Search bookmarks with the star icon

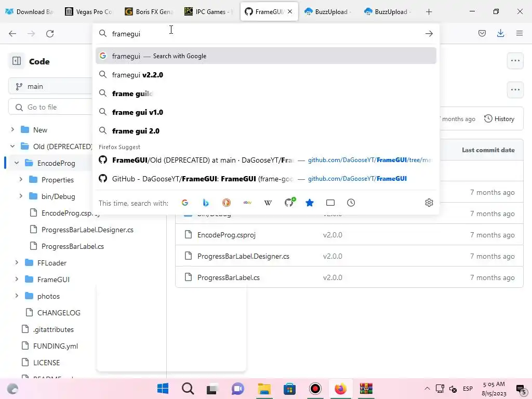click(x=310, y=203)
